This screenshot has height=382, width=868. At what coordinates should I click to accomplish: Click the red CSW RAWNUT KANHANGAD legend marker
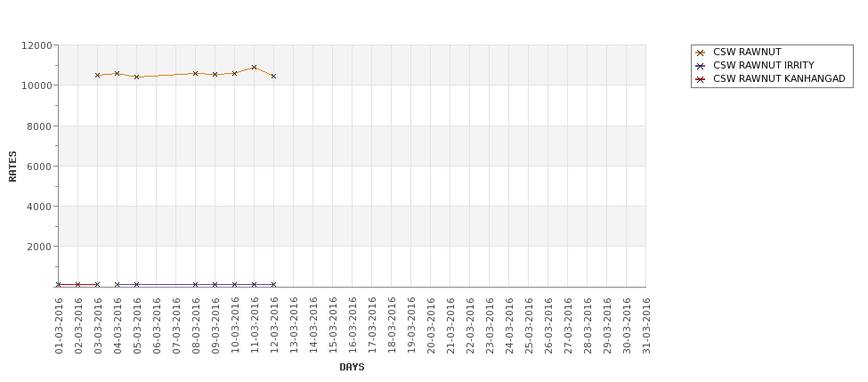701,79
